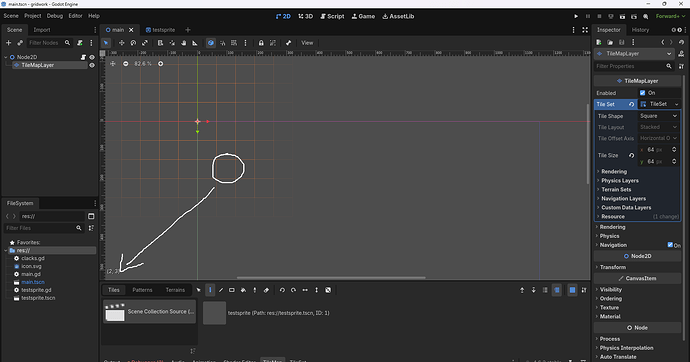
Task: Switch to the 3D workspace
Action: point(305,16)
